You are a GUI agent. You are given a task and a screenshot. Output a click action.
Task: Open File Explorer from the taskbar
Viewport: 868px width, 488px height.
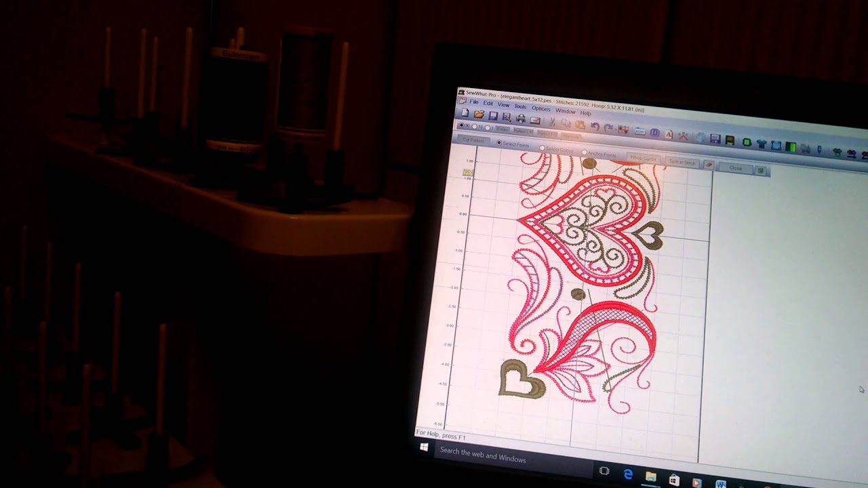pyautogui.click(x=650, y=477)
